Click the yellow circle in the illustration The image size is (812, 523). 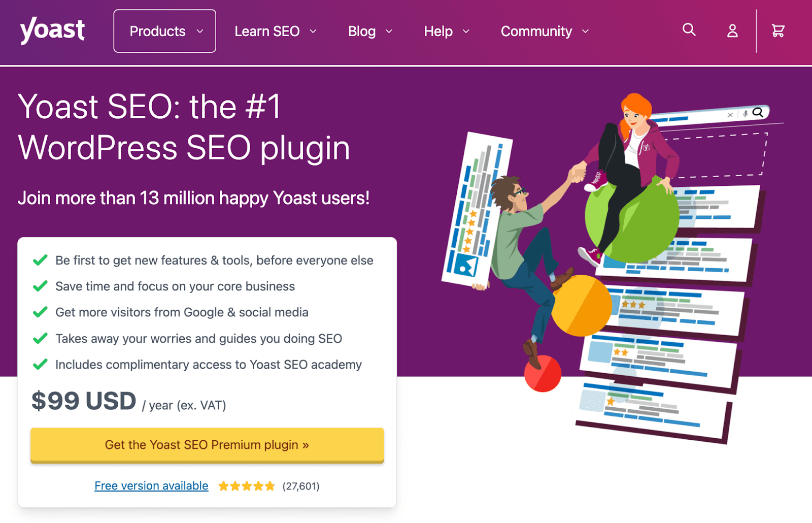pos(581,306)
